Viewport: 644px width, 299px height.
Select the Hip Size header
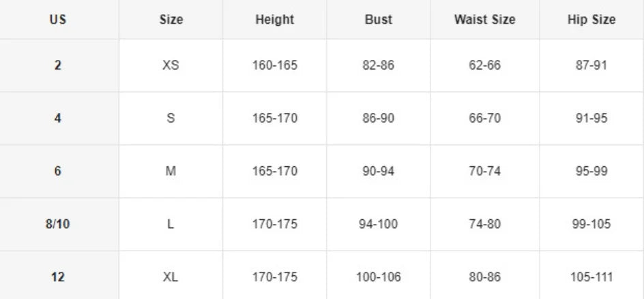[591, 20]
